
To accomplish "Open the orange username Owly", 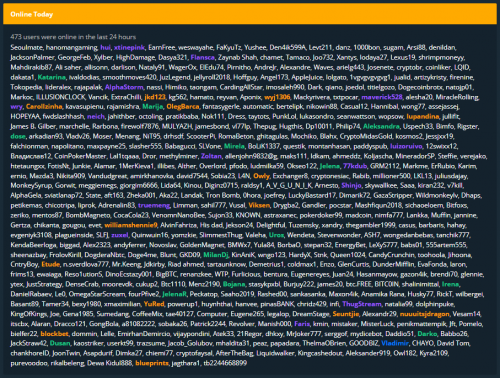I will (261, 176).
